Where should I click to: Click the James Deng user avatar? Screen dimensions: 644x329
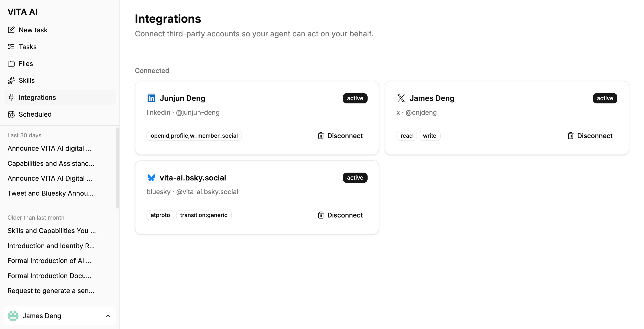coord(13,316)
